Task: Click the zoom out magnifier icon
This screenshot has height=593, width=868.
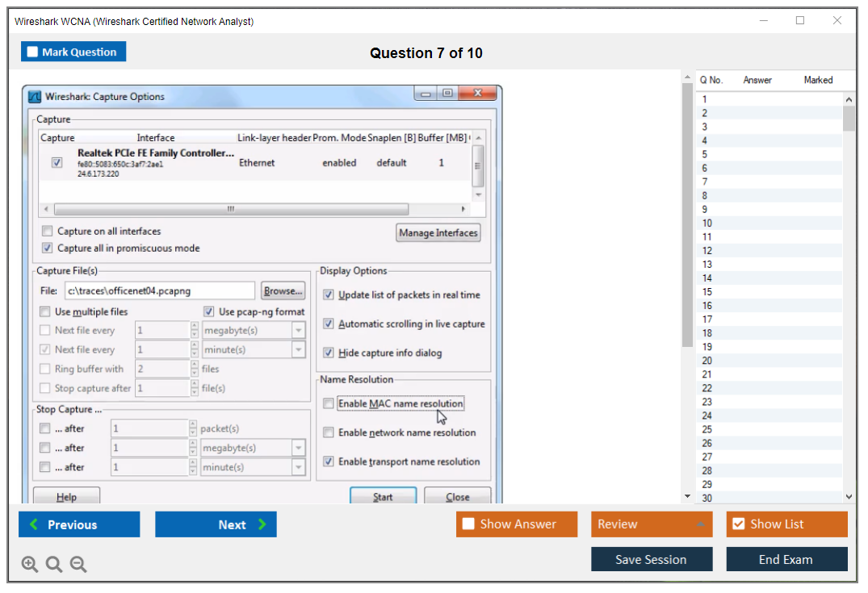Action: [78, 565]
